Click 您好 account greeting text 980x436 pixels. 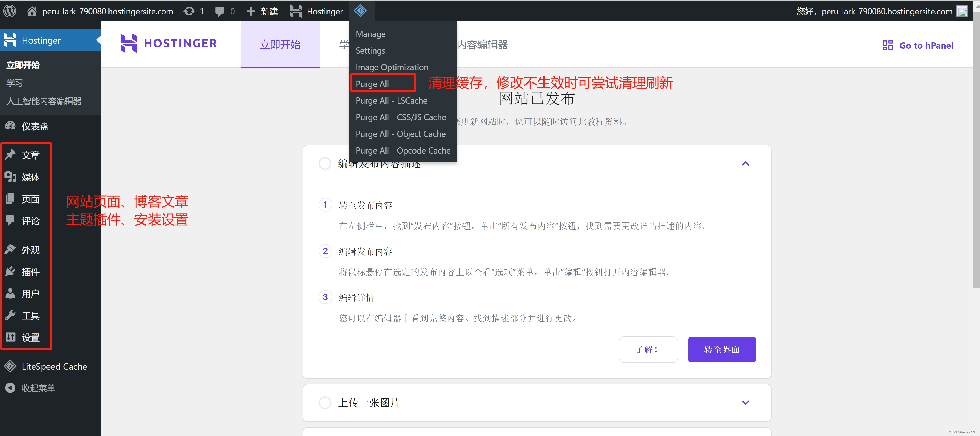[x=874, y=11]
